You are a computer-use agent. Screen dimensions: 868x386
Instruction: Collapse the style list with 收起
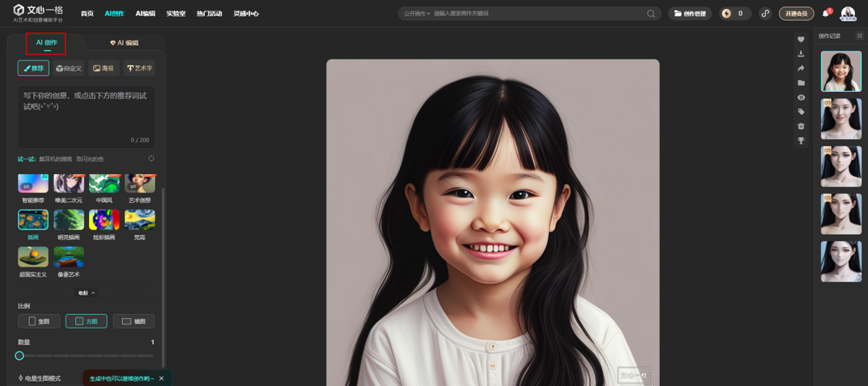86,293
